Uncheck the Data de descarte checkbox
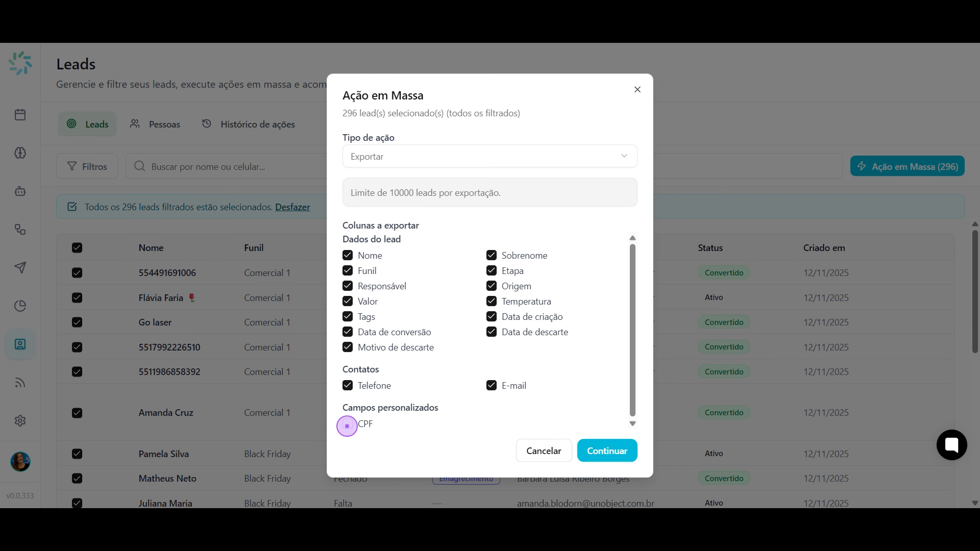The image size is (980, 551). (x=492, y=332)
